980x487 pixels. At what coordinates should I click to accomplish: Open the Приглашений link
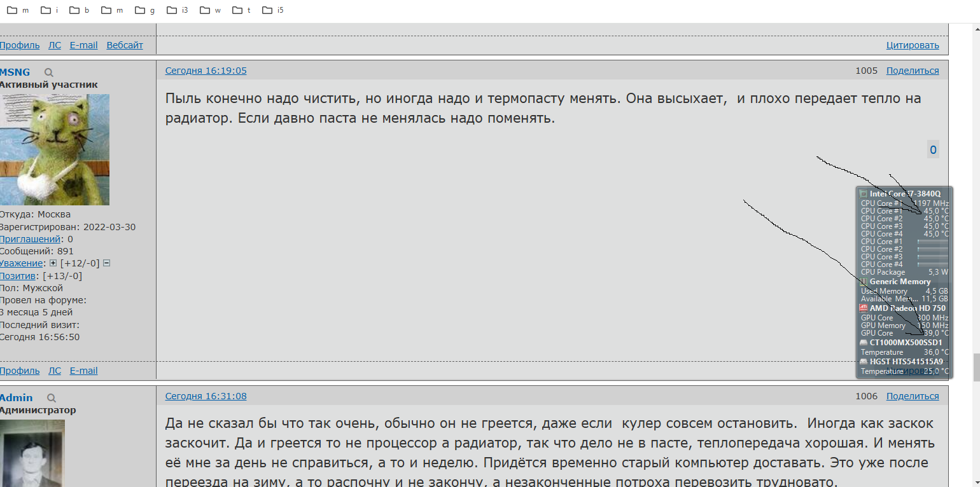coord(31,239)
